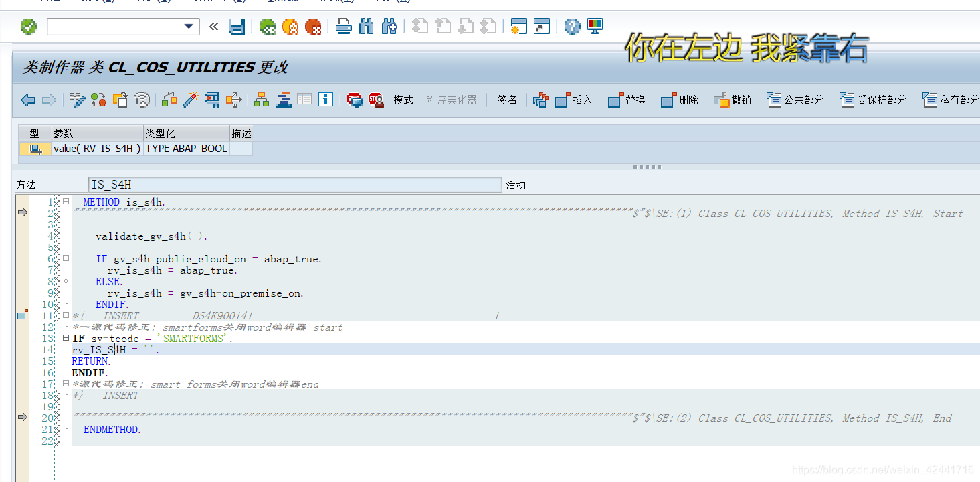Click the RETURN. statement on line 15
The width and height of the screenshot is (980, 482).
[92, 361]
